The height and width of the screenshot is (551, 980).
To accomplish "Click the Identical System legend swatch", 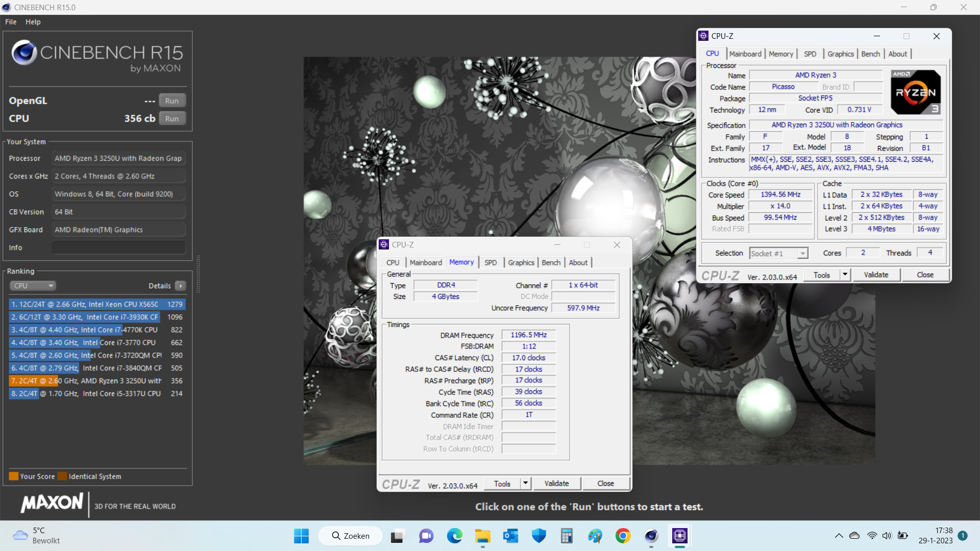I will click(x=62, y=476).
